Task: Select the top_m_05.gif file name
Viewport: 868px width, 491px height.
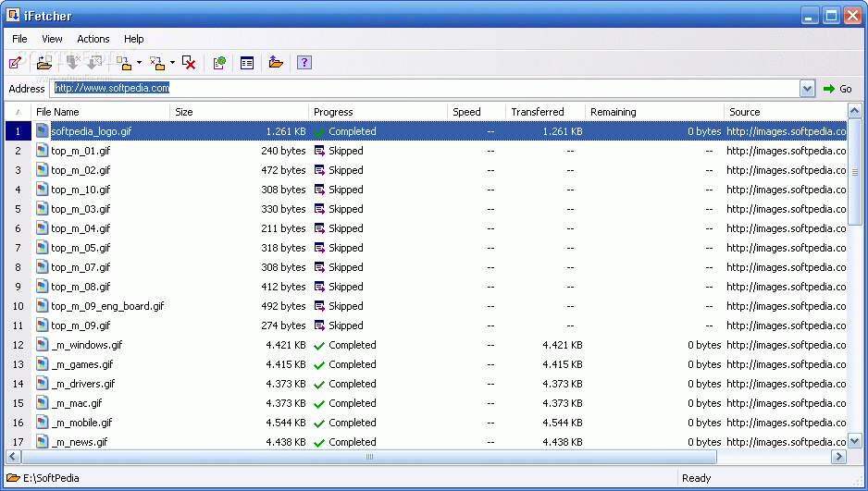Action: click(x=81, y=248)
